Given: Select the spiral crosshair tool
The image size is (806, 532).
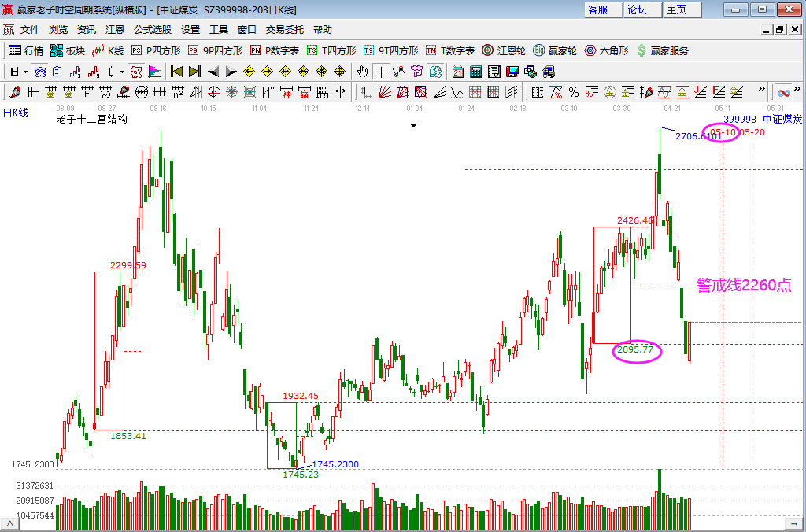Looking at the screenshot, I should (x=214, y=93).
